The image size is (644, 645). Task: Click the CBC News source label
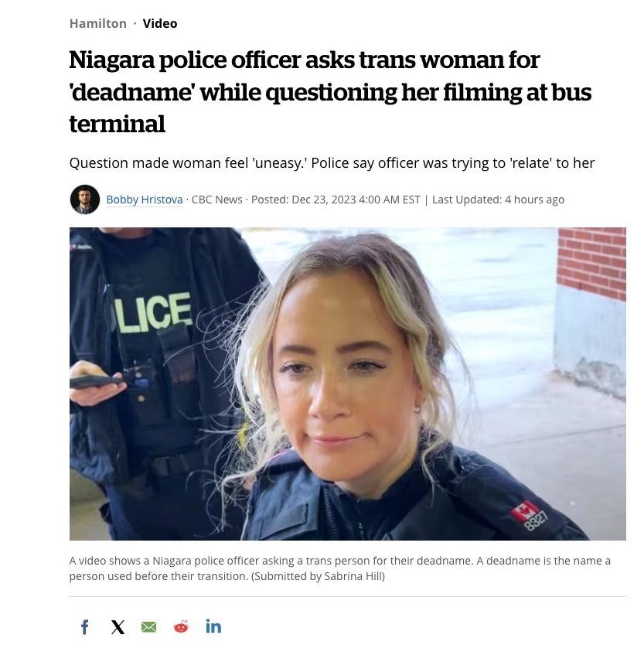pyautogui.click(x=216, y=200)
